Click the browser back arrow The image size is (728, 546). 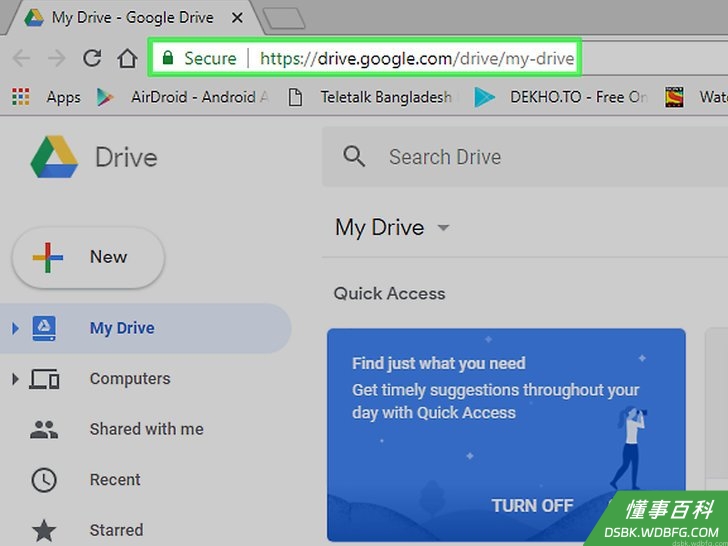pyautogui.click(x=21, y=58)
